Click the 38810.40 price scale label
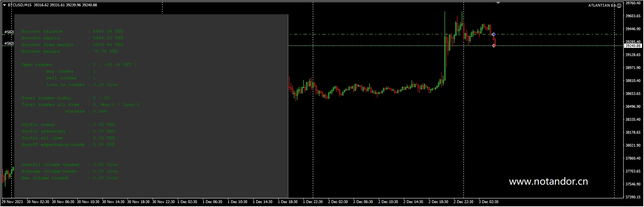Screen dimensions: 644x207 [x=633, y=81]
